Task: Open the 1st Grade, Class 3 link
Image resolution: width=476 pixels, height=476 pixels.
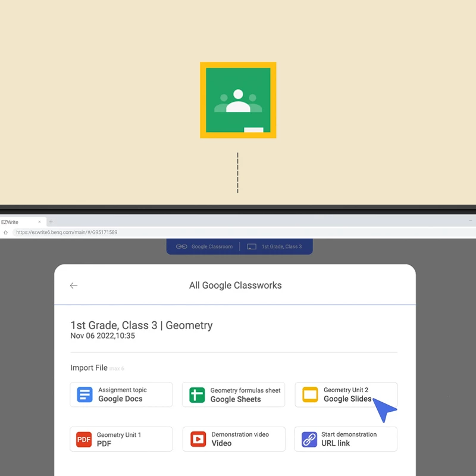Action: 281,246
